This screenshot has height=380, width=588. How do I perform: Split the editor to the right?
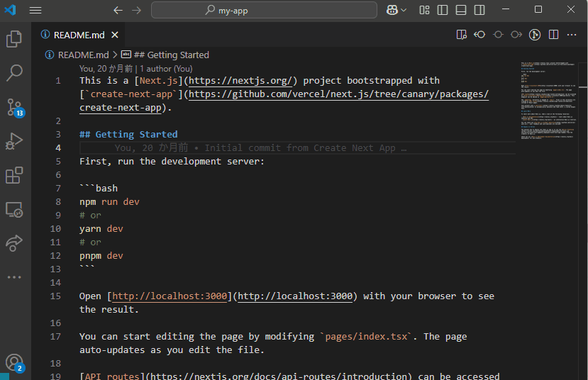coord(553,35)
